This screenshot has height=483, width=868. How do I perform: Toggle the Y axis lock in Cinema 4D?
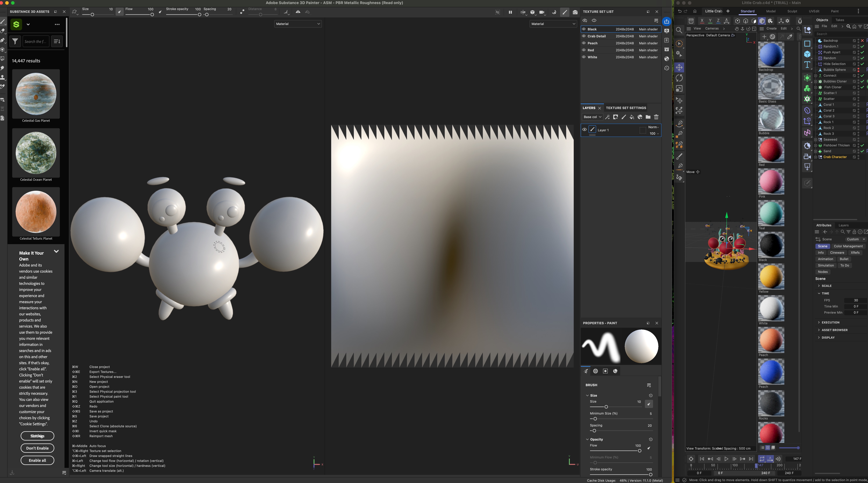[710, 21]
